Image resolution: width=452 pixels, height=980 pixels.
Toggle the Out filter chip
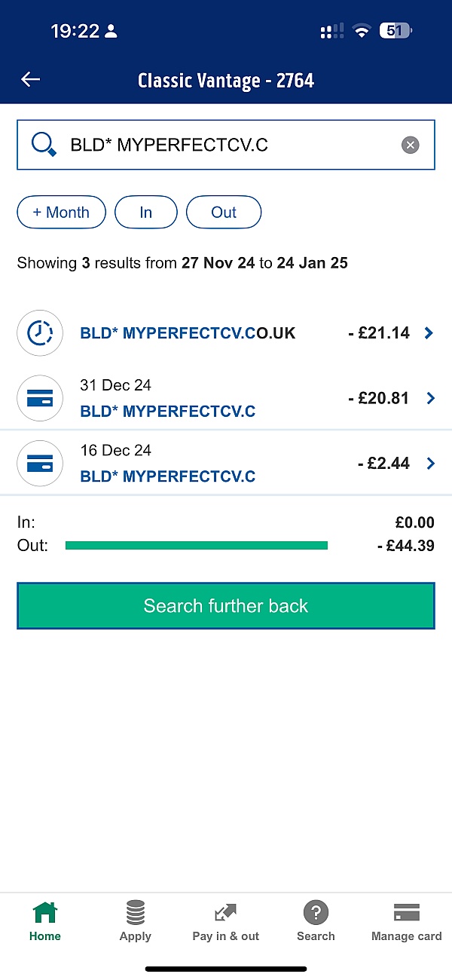tap(223, 213)
